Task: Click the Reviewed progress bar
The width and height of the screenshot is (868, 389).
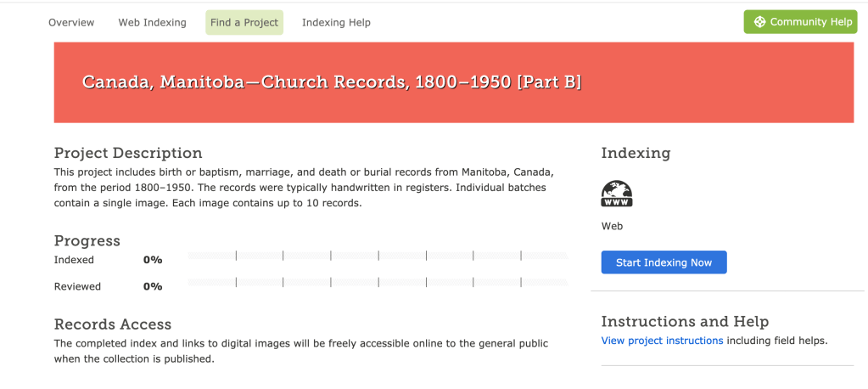Action: click(378, 282)
